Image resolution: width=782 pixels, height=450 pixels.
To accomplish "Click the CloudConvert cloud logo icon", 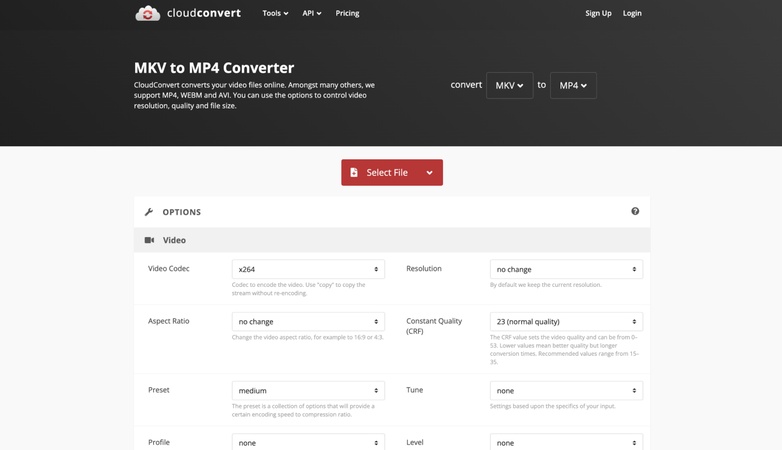I will [x=148, y=13].
